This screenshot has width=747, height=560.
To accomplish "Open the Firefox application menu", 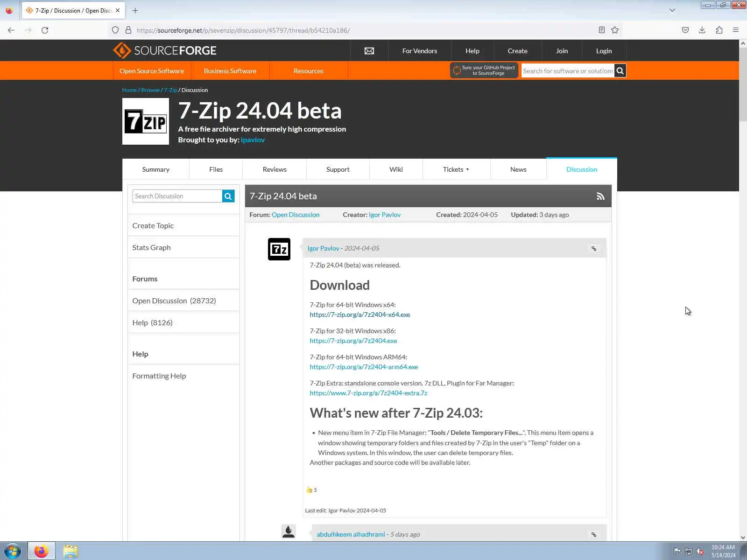I will (x=736, y=30).
